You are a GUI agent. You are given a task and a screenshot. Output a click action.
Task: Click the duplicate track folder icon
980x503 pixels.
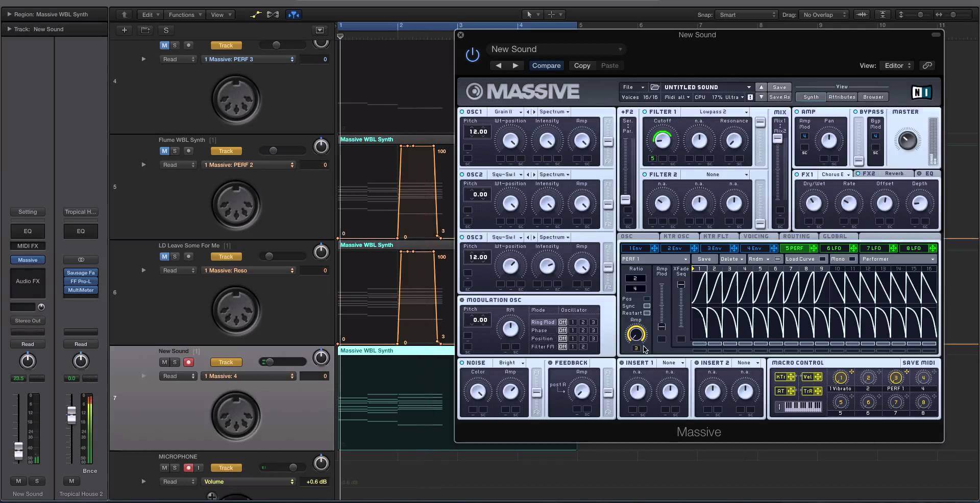pyautogui.click(x=145, y=30)
